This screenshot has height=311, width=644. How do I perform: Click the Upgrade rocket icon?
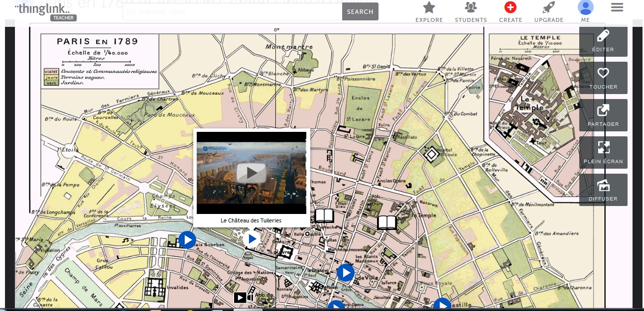[548, 8]
